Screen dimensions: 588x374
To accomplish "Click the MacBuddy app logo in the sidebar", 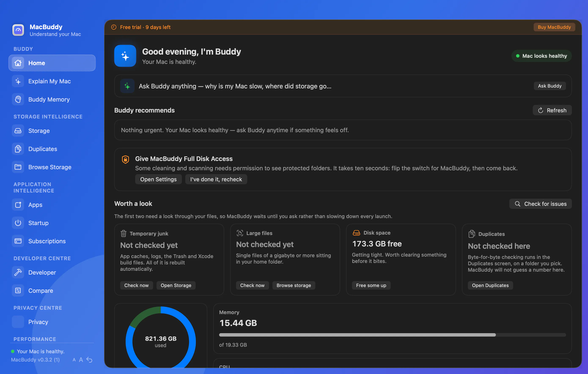I will point(18,30).
